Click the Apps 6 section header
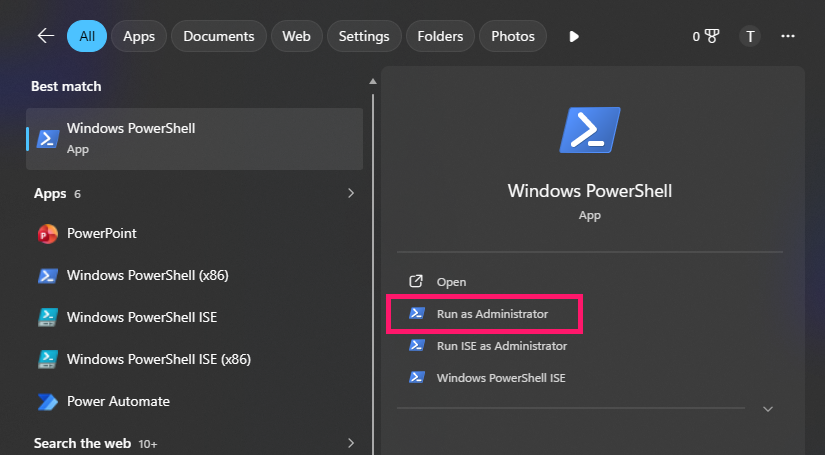 (x=57, y=194)
